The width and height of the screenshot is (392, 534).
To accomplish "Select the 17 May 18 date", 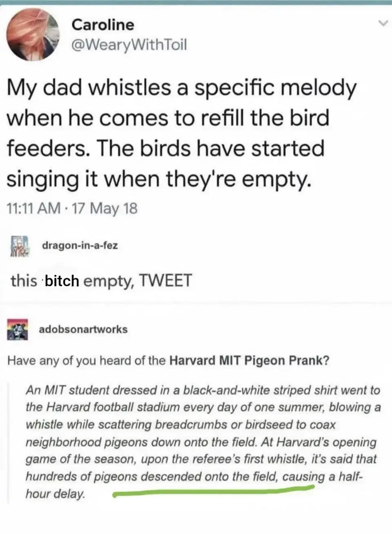I will [105, 209].
